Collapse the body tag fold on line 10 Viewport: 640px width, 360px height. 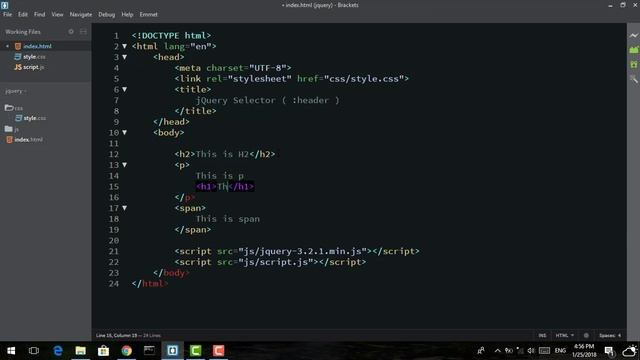[x=124, y=133]
